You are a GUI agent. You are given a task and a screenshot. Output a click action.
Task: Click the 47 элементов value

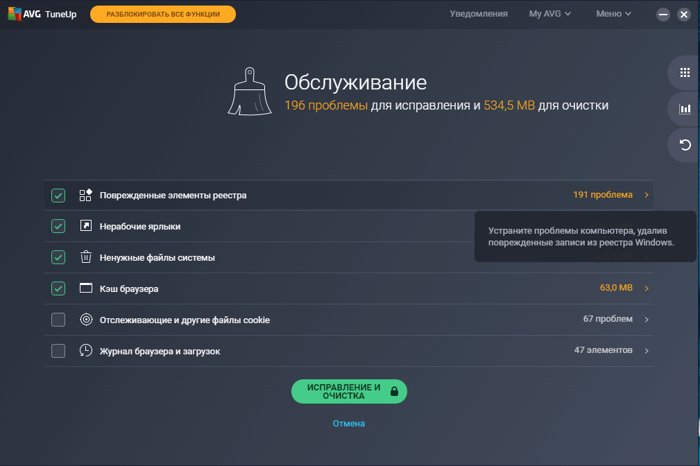(603, 350)
